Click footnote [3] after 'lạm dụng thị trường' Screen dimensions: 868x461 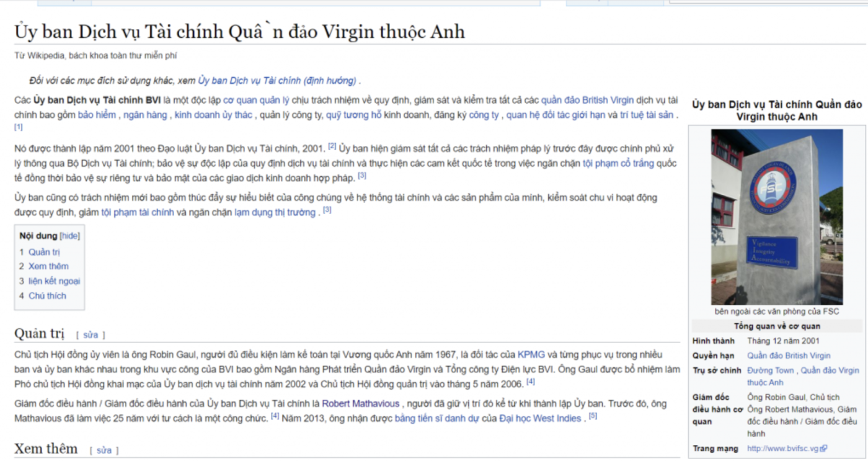coord(327,210)
